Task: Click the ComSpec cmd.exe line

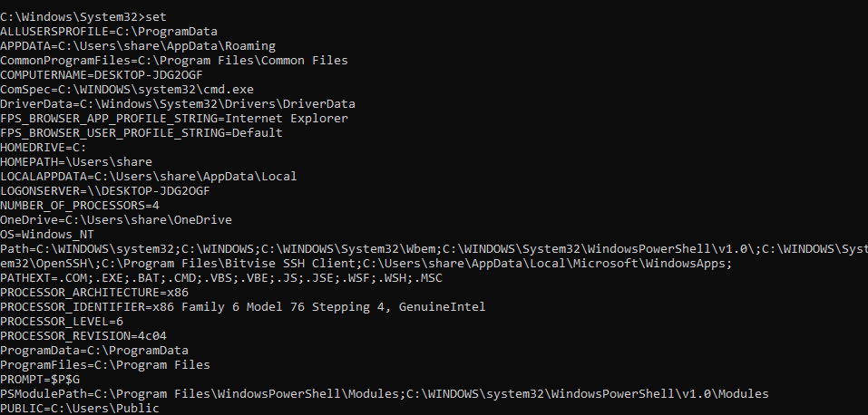Action: 127,89
